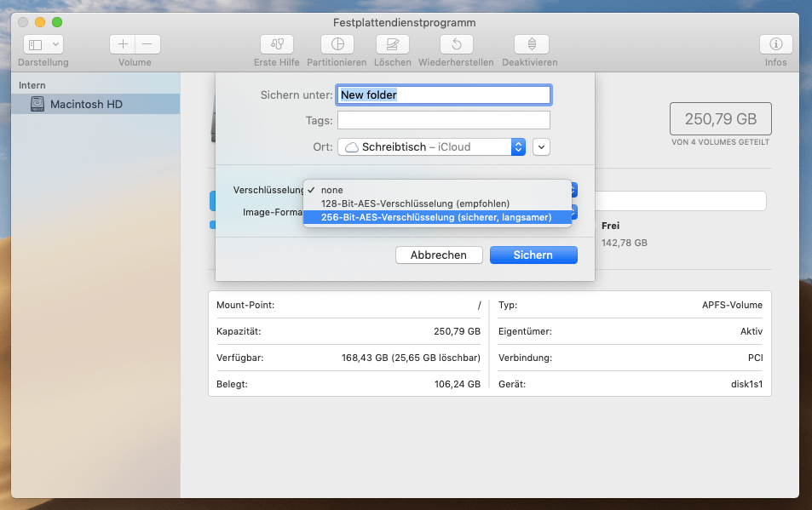
Task: Click the add volume plus button
Action: click(123, 44)
